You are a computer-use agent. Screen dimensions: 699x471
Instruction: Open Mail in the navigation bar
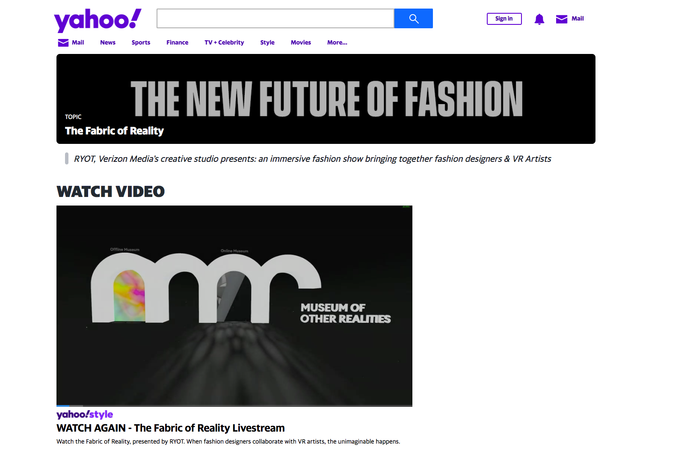point(78,43)
